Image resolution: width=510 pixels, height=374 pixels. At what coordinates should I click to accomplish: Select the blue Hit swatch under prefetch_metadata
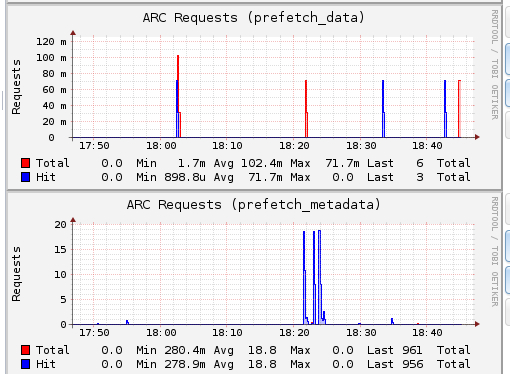[26, 364]
